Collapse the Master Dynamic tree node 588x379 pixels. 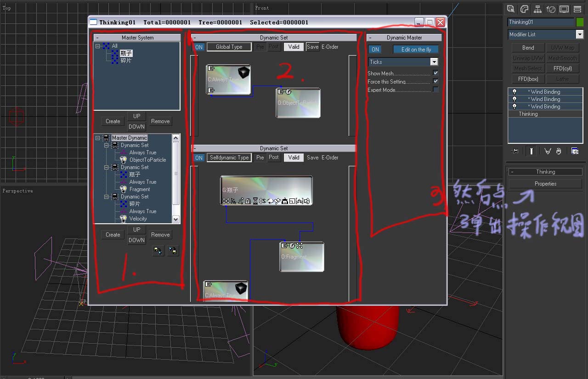(98, 138)
